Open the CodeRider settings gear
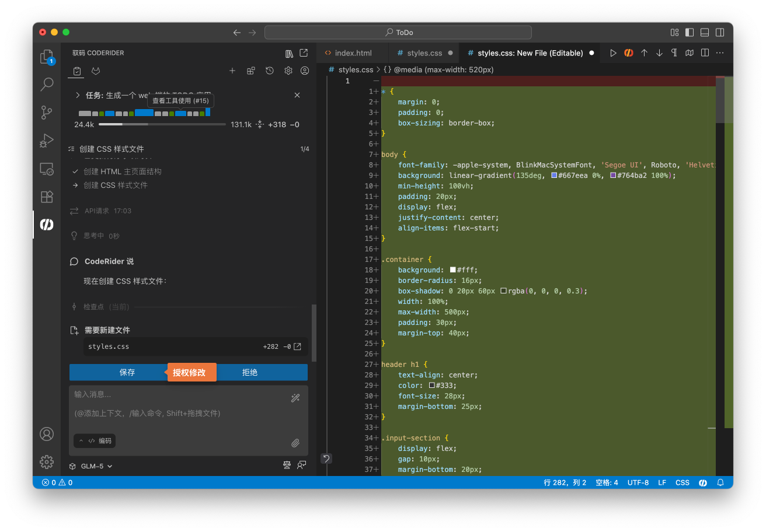Viewport: 766px width, 532px height. 288,71
